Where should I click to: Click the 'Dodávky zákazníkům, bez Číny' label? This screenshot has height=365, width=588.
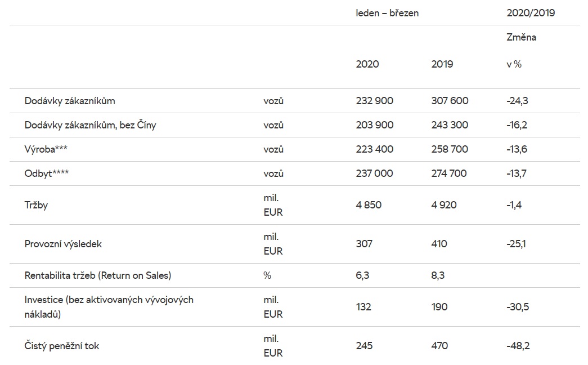(90, 125)
